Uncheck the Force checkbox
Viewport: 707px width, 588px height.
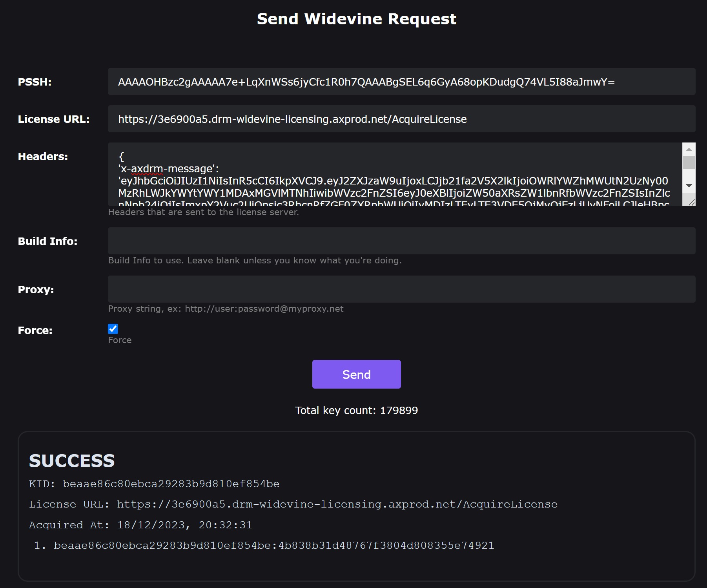tap(113, 329)
